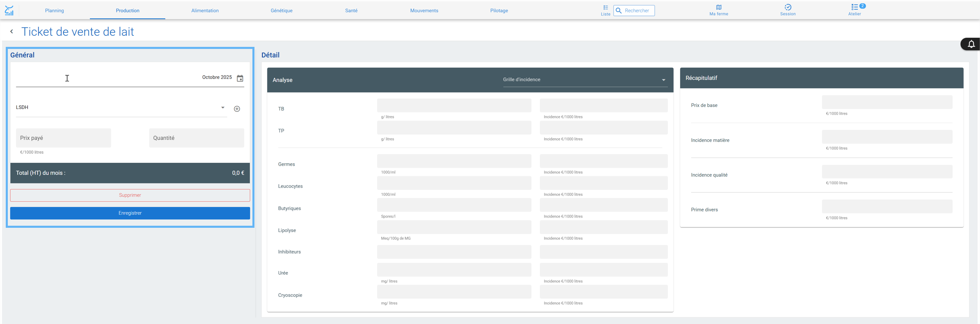Open the Grille d'incidence dropdown

(x=584, y=80)
